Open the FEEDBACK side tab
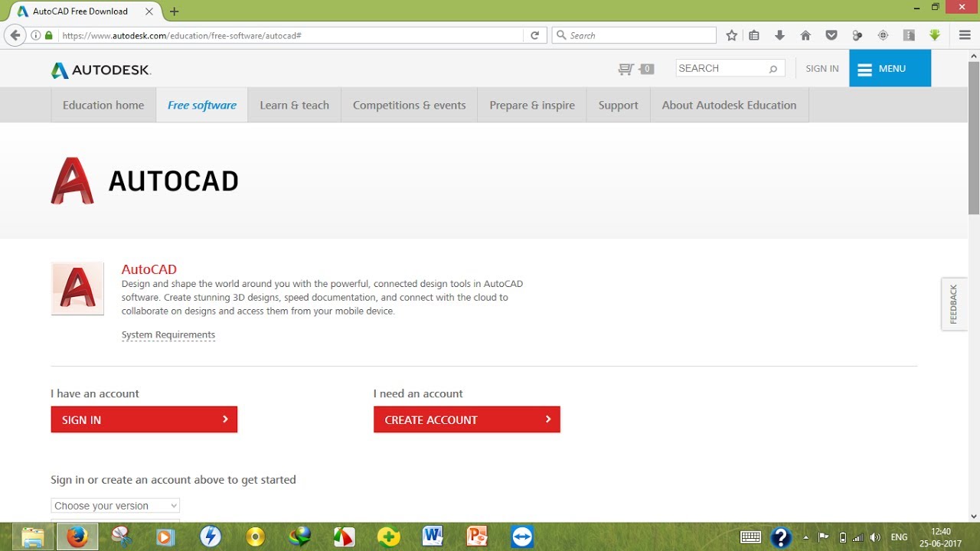980x551 pixels. pos(954,304)
